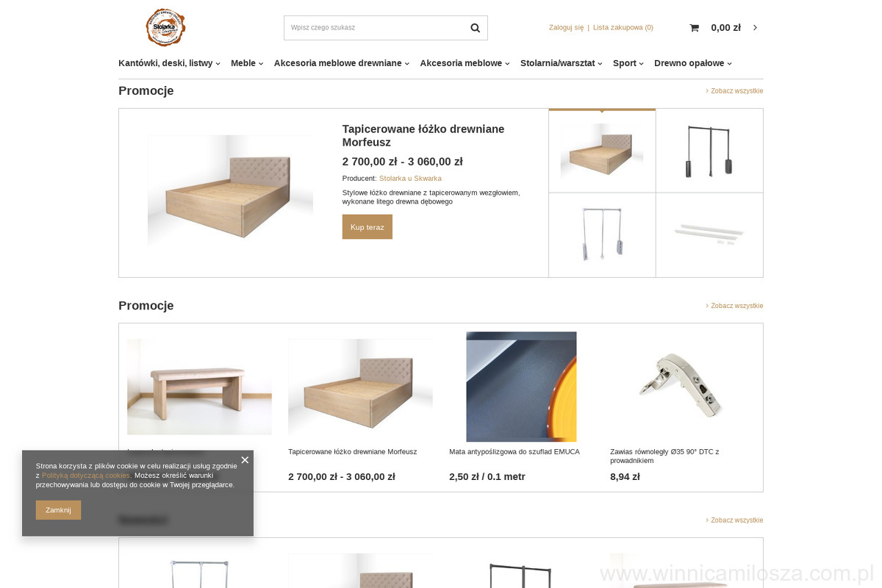Viewport: 882px width, 588px height.
Task: Close cookie notice with X icon
Action: click(245, 460)
